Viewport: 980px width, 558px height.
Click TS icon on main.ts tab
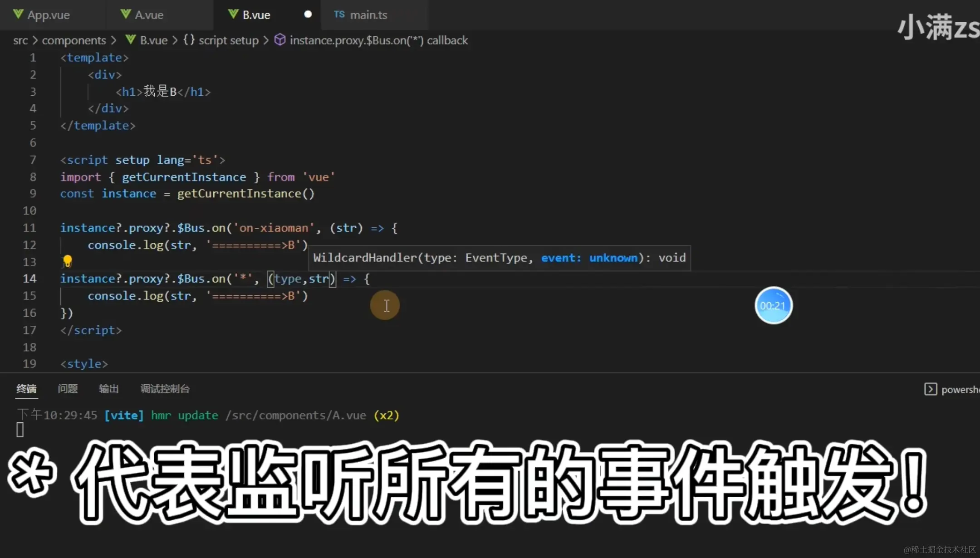point(339,15)
